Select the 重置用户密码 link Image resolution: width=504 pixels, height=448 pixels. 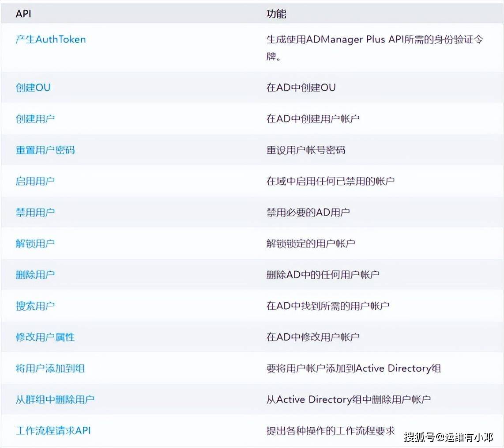(x=45, y=150)
